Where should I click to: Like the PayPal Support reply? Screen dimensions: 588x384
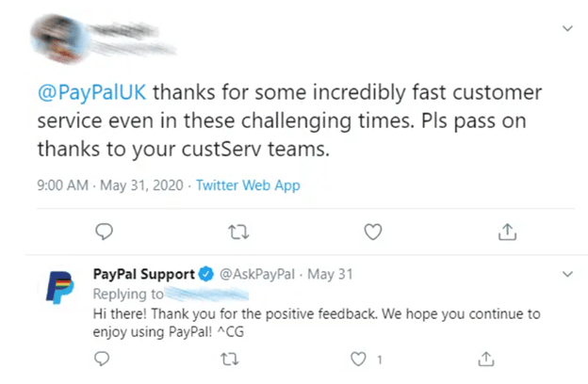coord(358,358)
